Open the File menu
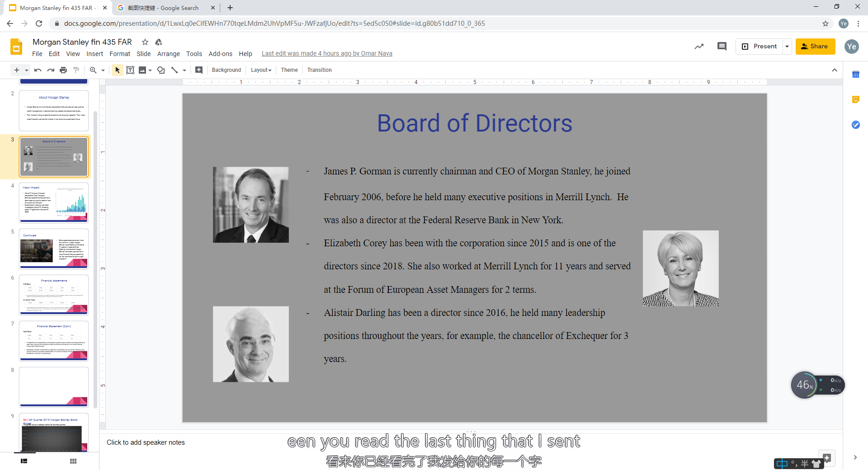 (37, 54)
